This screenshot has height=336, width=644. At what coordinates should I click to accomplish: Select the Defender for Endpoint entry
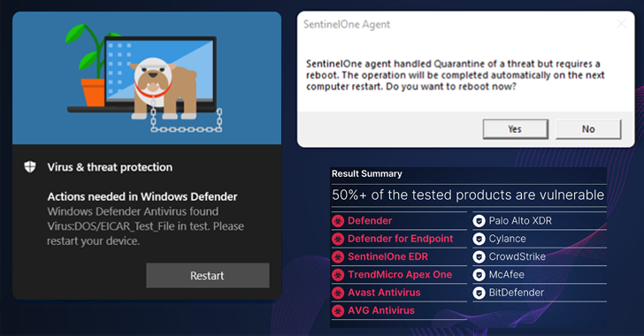(400, 239)
